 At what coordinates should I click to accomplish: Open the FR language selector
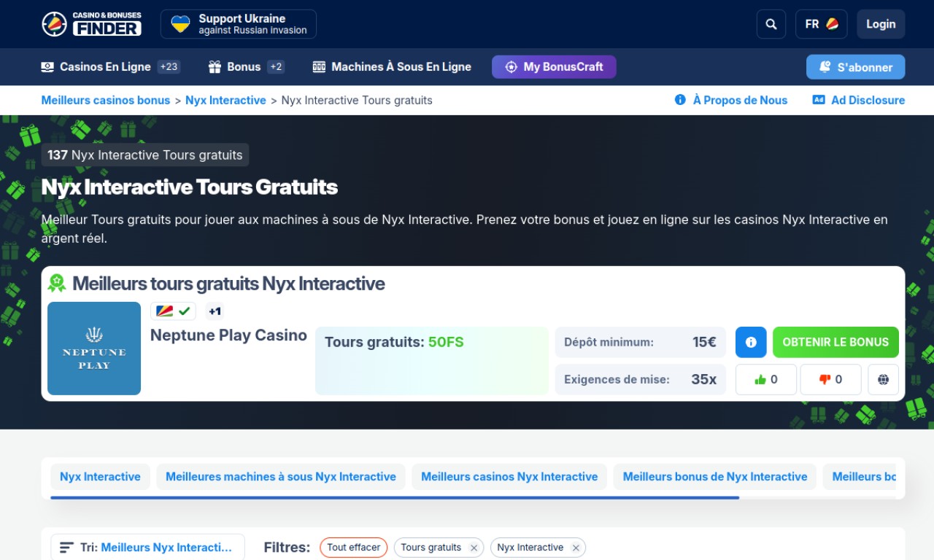pyautogui.click(x=821, y=24)
